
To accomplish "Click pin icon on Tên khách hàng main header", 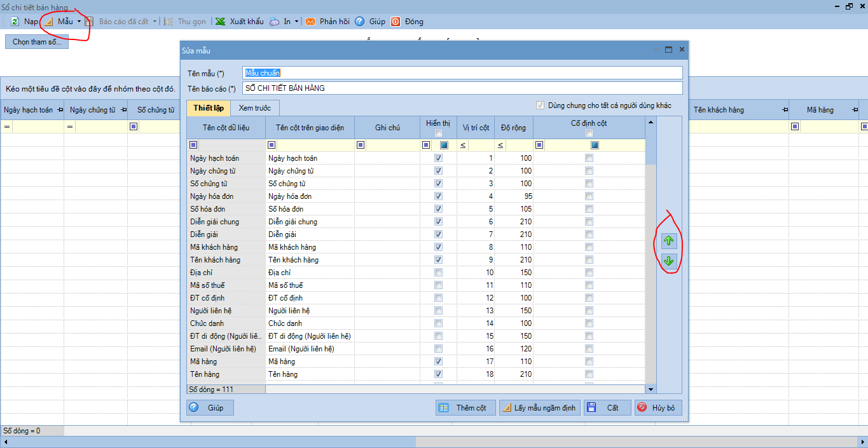I will tap(784, 110).
